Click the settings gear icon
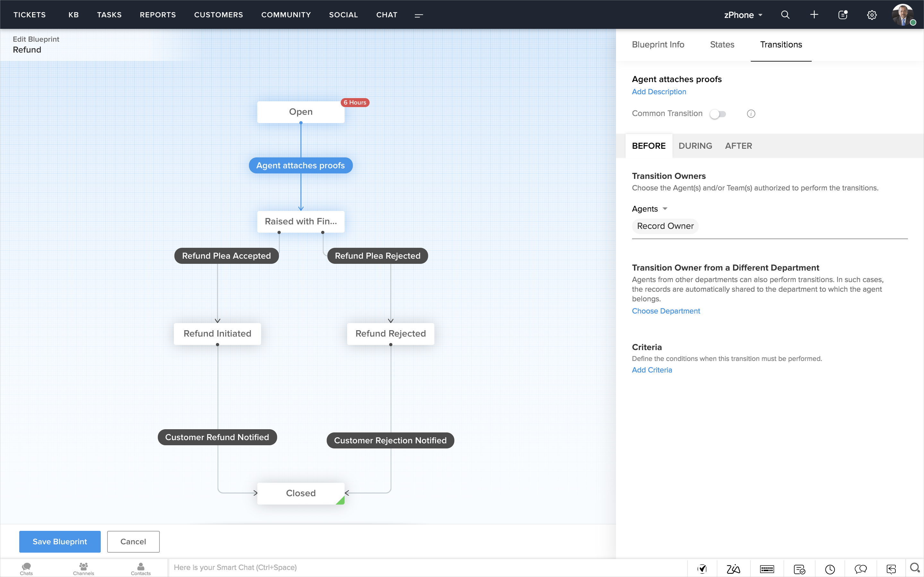This screenshot has height=577, width=924. 872,15
